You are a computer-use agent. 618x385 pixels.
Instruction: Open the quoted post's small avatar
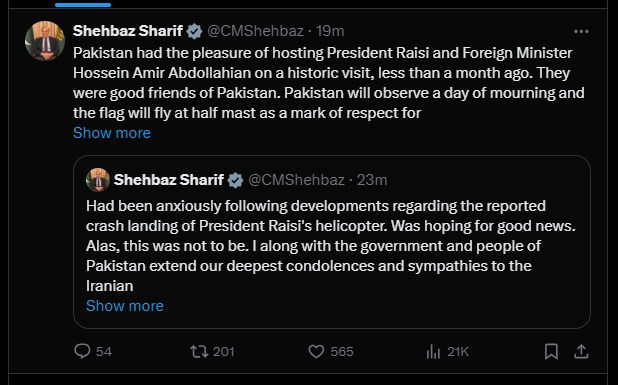pyautogui.click(x=98, y=180)
